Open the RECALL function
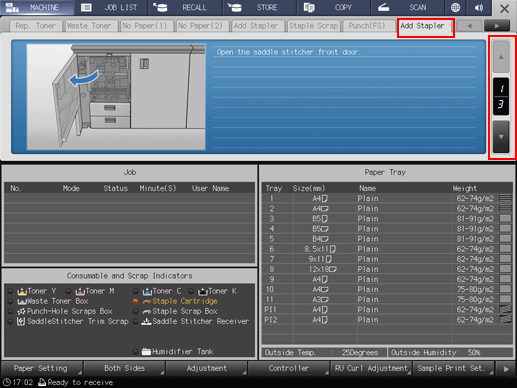The image size is (517, 388). tap(185, 7)
